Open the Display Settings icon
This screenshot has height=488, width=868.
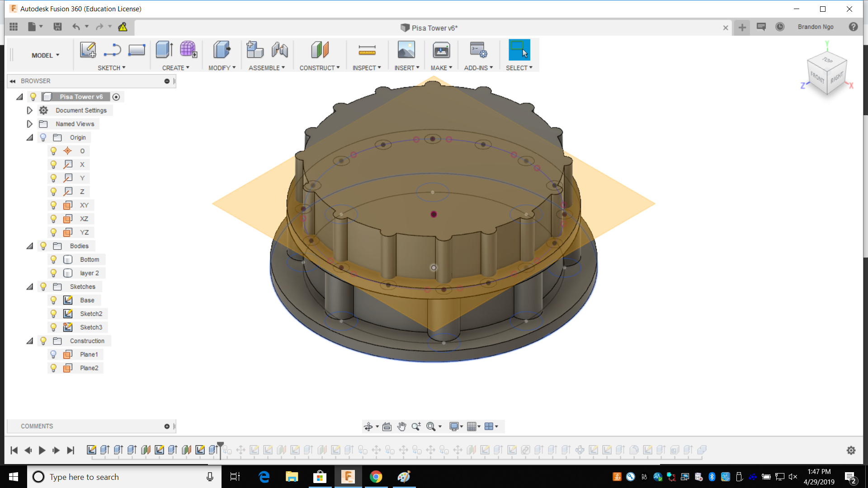454,427
